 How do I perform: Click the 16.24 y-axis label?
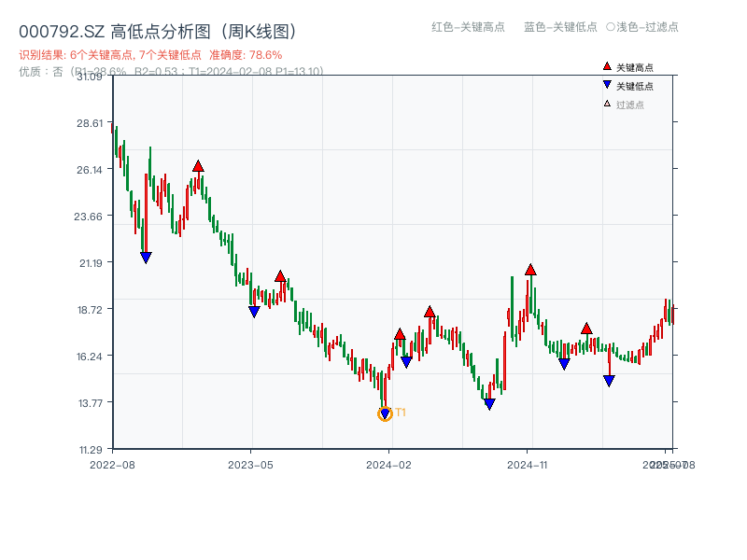tap(90, 357)
